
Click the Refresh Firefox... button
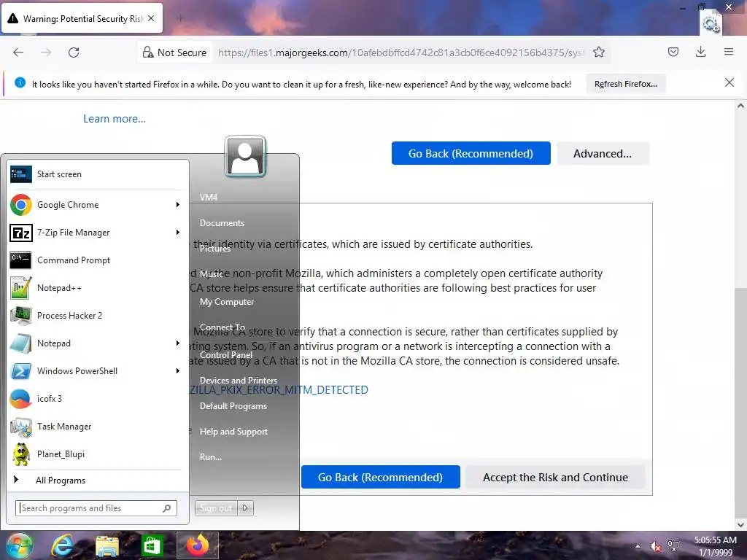(625, 84)
